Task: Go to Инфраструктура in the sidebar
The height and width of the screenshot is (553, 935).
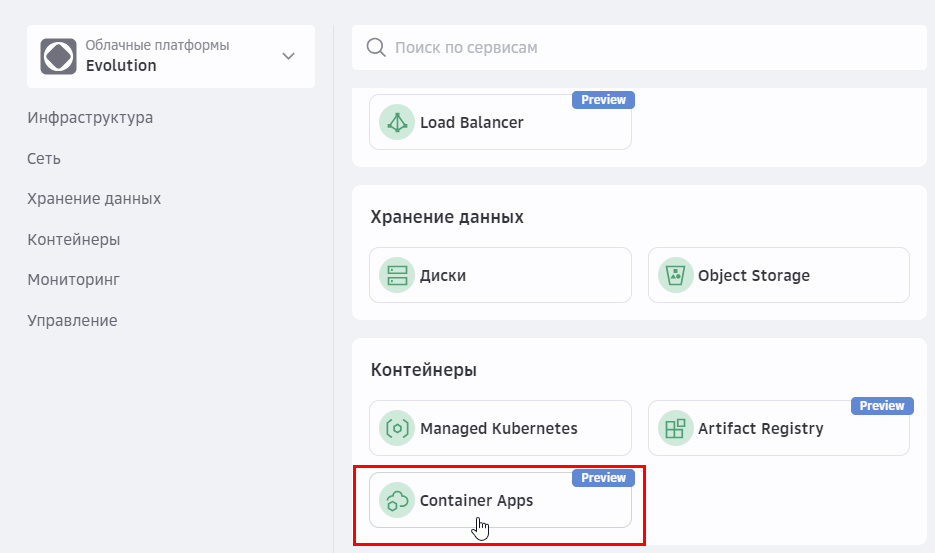Action: (x=90, y=117)
